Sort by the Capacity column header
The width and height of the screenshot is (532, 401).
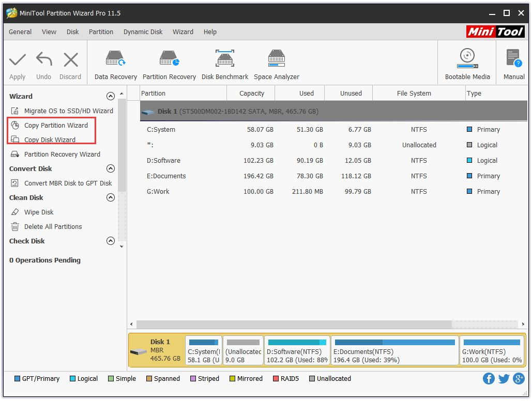(x=251, y=94)
